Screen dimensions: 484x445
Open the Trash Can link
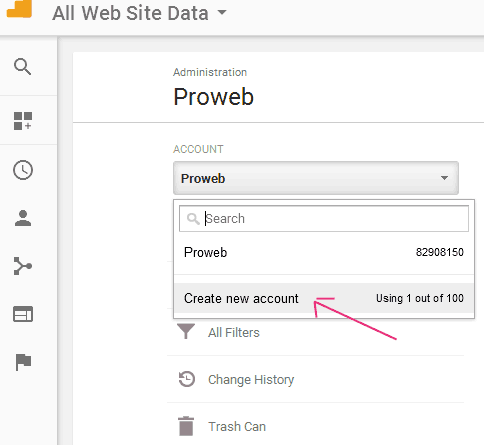pos(237,427)
